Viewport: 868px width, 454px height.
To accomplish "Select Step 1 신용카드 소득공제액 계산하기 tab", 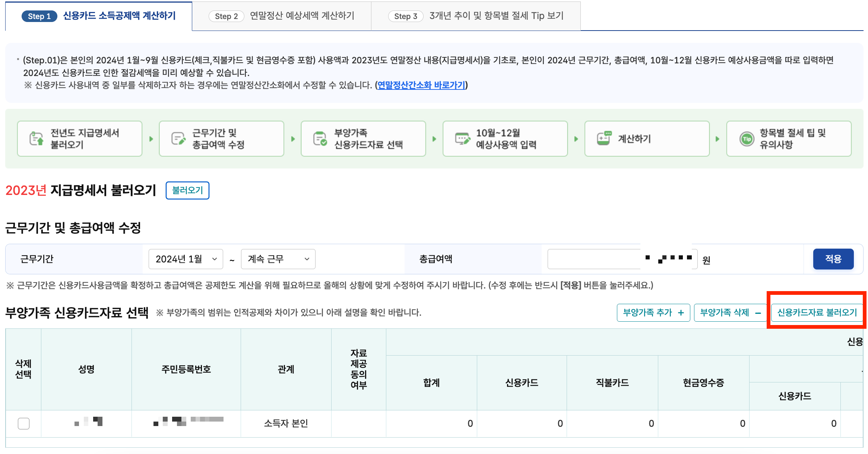I will (x=99, y=16).
